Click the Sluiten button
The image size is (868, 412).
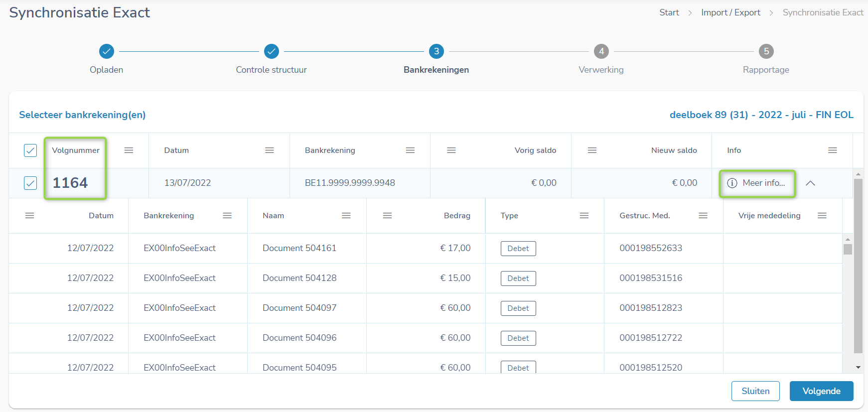click(755, 391)
